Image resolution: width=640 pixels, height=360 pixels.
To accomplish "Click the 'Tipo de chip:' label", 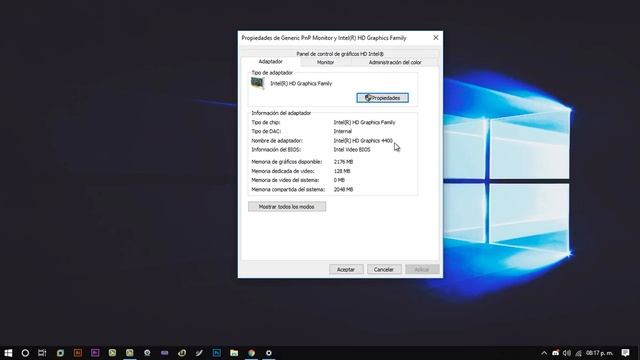I will [266, 122].
